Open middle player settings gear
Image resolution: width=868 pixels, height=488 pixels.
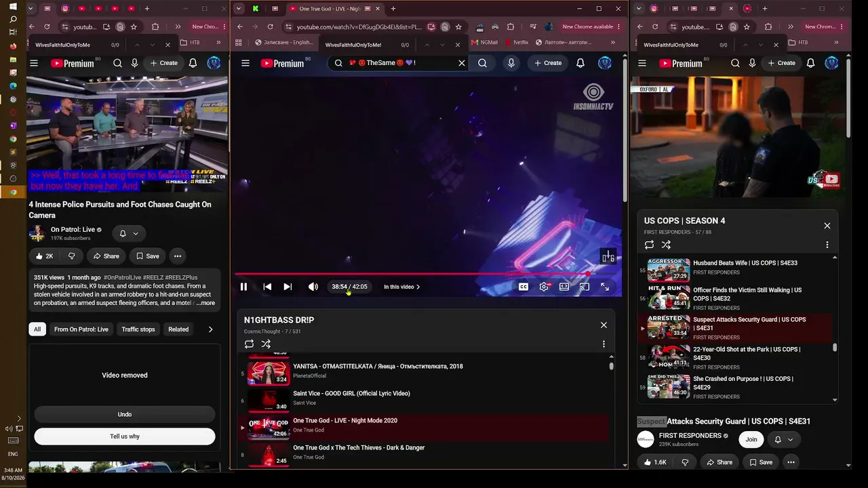point(544,287)
